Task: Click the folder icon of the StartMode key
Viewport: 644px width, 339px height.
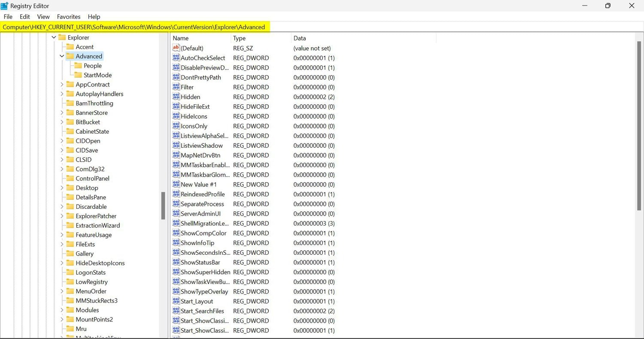Action: coord(78,75)
